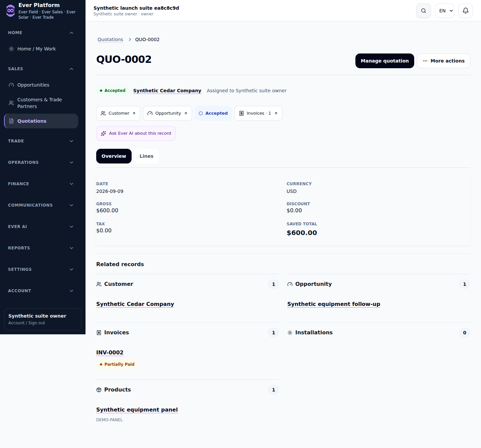Switch to the Overview tab
This screenshot has height=448, width=481.
coord(114,156)
